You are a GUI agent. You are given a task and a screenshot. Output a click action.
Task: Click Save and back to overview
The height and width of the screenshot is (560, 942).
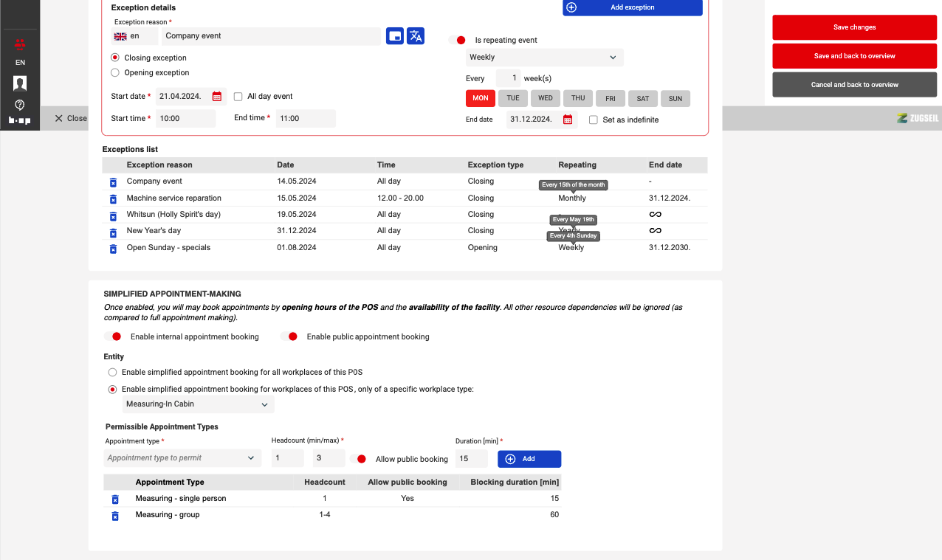(x=854, y=56)
